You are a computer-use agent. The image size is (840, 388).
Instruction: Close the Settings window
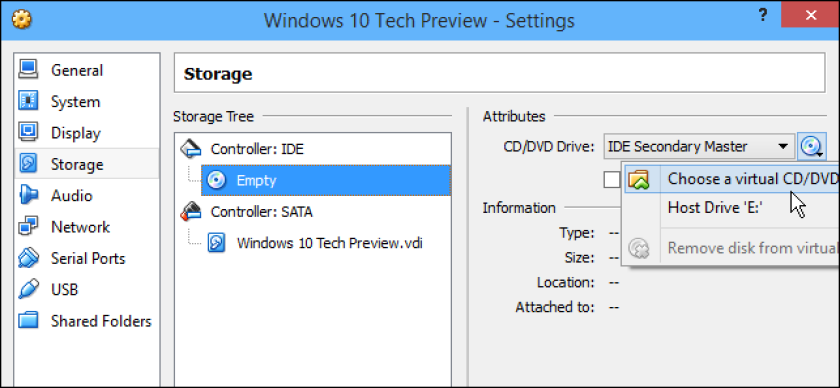click(811, 16)
